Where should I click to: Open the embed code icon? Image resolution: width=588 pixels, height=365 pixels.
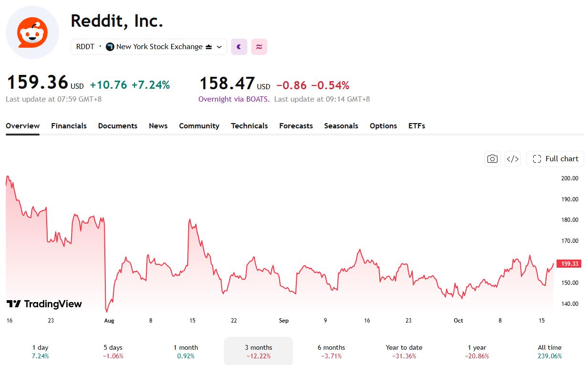click(x=513, y=159)
